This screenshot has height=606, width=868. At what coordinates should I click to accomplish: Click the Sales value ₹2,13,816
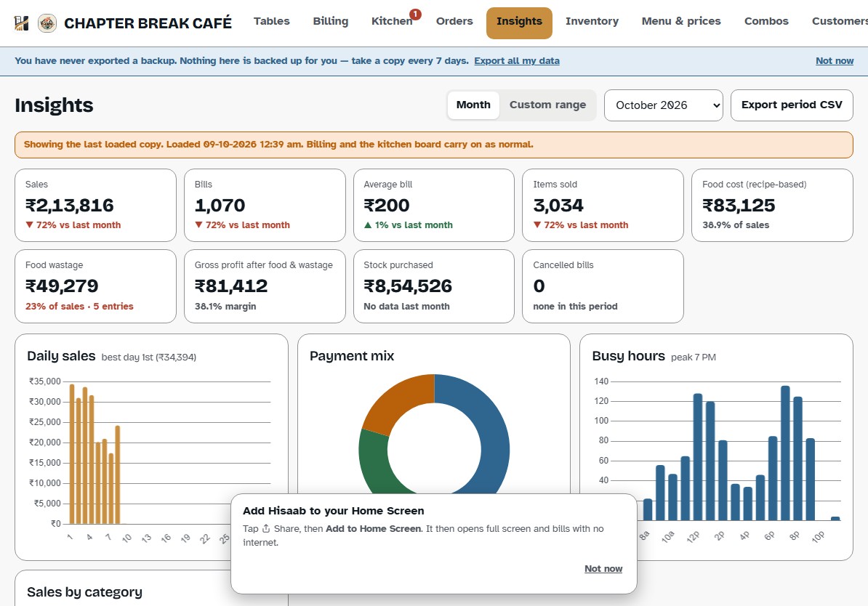tap(70, 206)
